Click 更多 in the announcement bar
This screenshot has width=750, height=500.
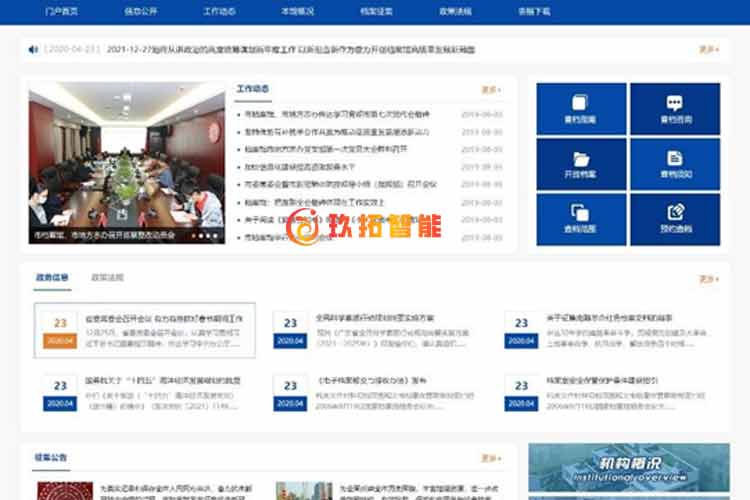[709, 49]
